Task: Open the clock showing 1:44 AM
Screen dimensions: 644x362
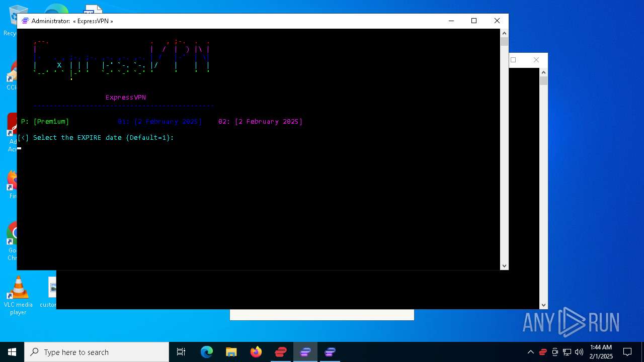Action: pyautogui.click(x=601, y=352)
